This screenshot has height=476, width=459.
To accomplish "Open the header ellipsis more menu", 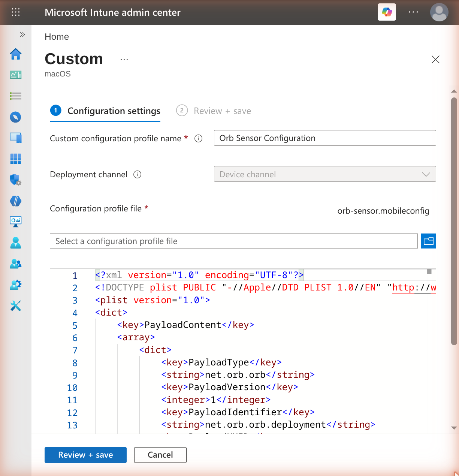I will point(413,12).
